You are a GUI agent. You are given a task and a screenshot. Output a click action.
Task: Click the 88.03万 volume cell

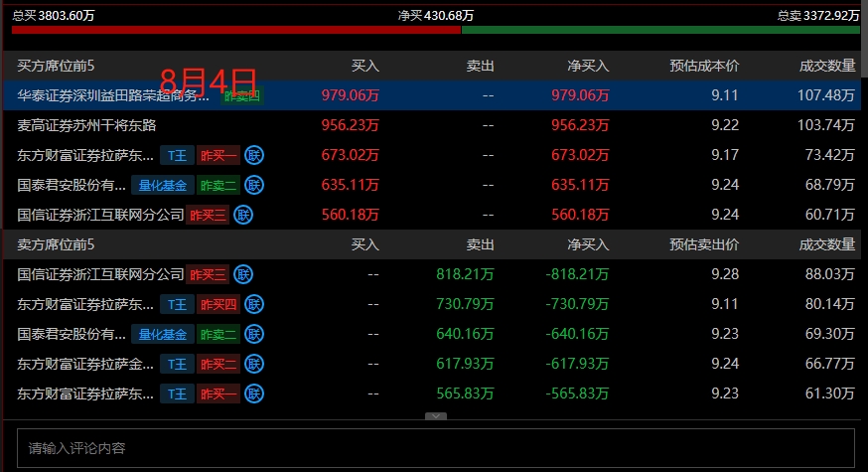click(x=830, y=274)
